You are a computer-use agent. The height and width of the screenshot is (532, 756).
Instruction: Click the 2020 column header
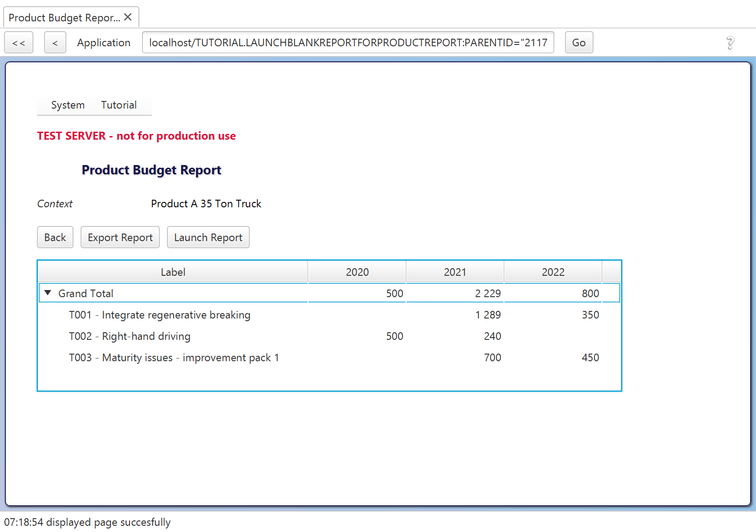point(357,272)
